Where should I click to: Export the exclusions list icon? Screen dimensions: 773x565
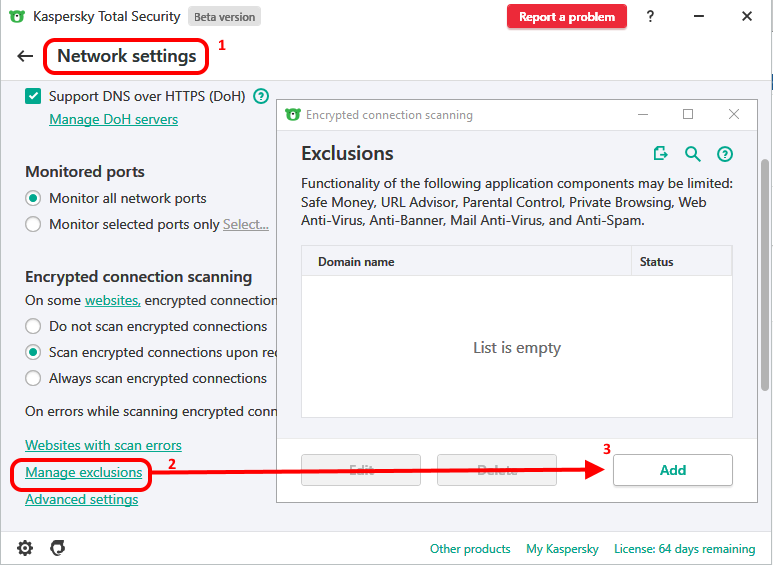pyautogui.click(x=660, y=154)
